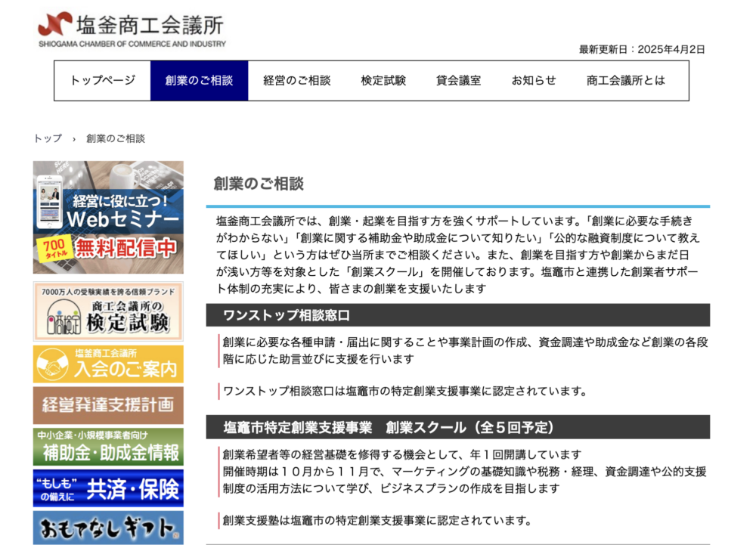The height and width of the screenshot is (545, 756).
Task: Open the おもてなしギフト banner
Action: coord(108,528)
